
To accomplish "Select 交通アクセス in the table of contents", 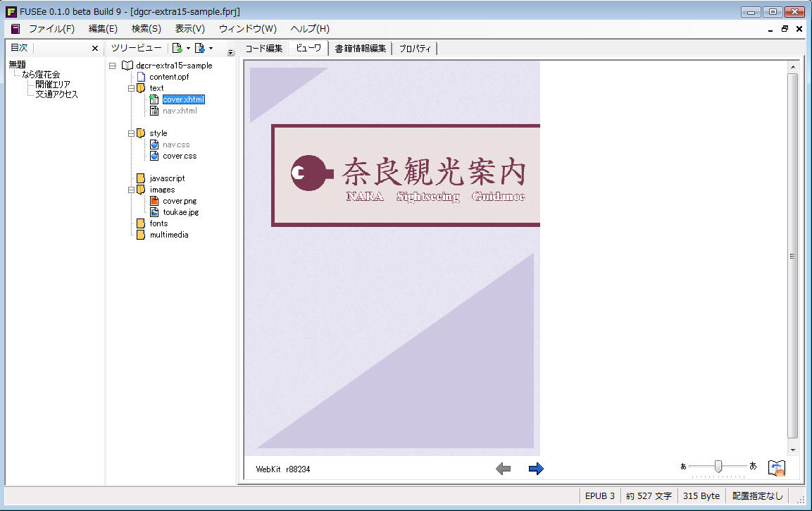I will tap(56, 94).
